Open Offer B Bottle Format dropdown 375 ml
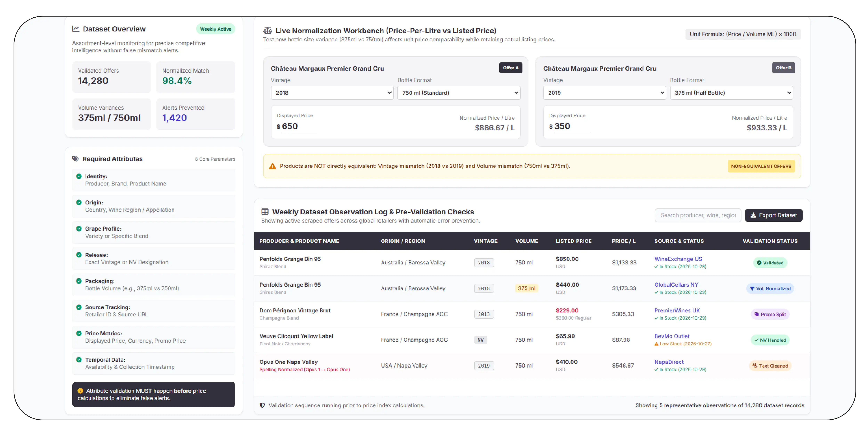This screenshot has height=431, width=868. coord(731,93)
